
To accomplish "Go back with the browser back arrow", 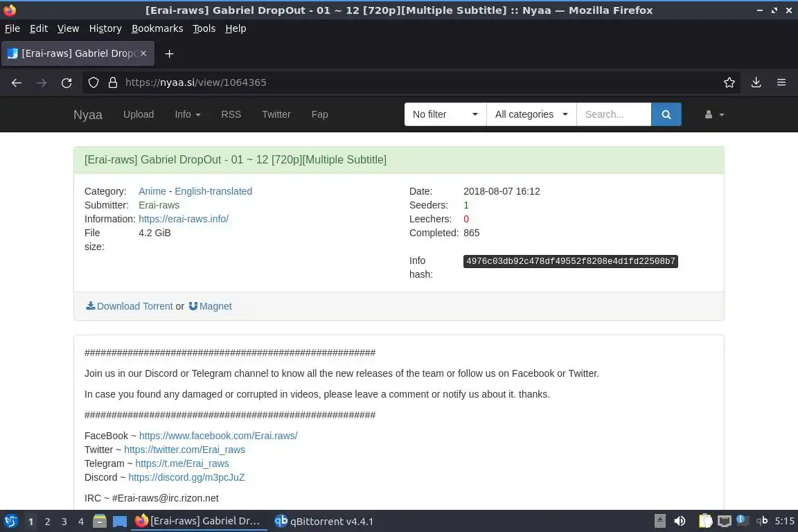I will (17, 82).
